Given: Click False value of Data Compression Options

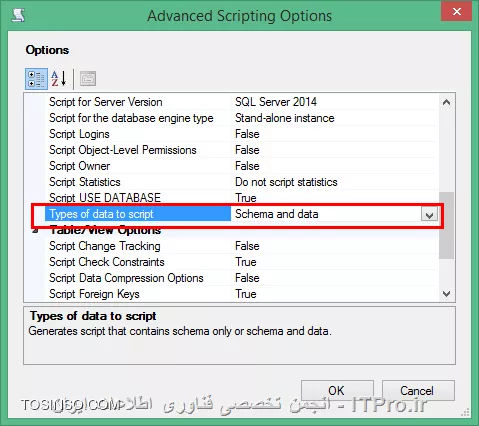Looking at the screenshot, I should pos(247,278).
